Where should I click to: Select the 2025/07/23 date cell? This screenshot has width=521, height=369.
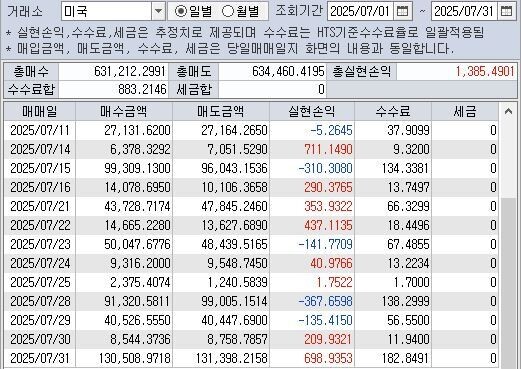pos(40,244)
